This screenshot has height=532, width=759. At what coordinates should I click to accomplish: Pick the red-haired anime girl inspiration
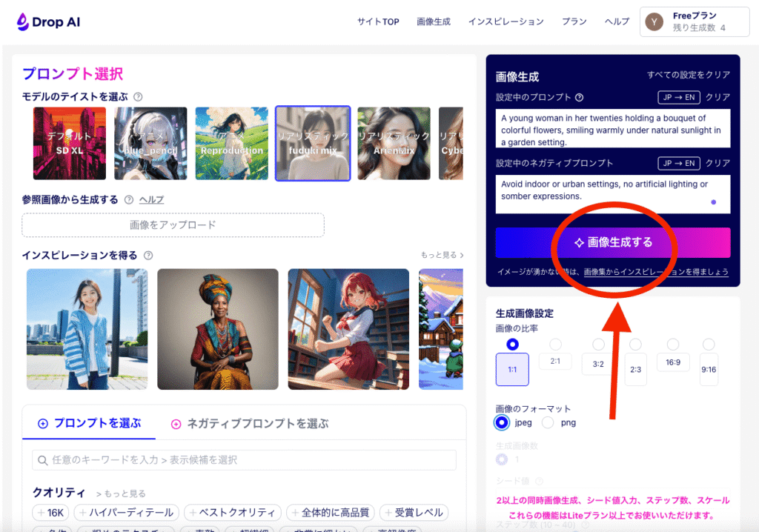(348, 329)
